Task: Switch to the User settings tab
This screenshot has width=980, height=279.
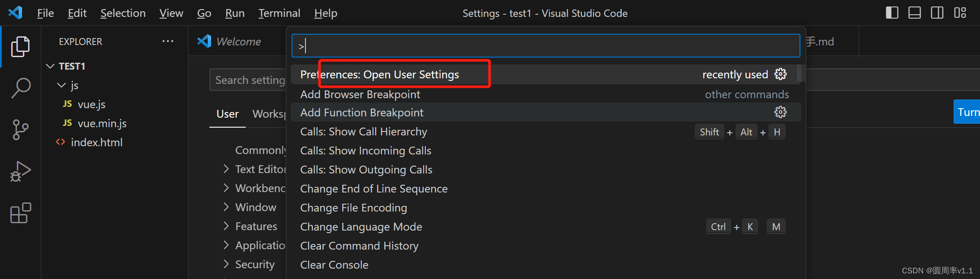Action: 227,114
